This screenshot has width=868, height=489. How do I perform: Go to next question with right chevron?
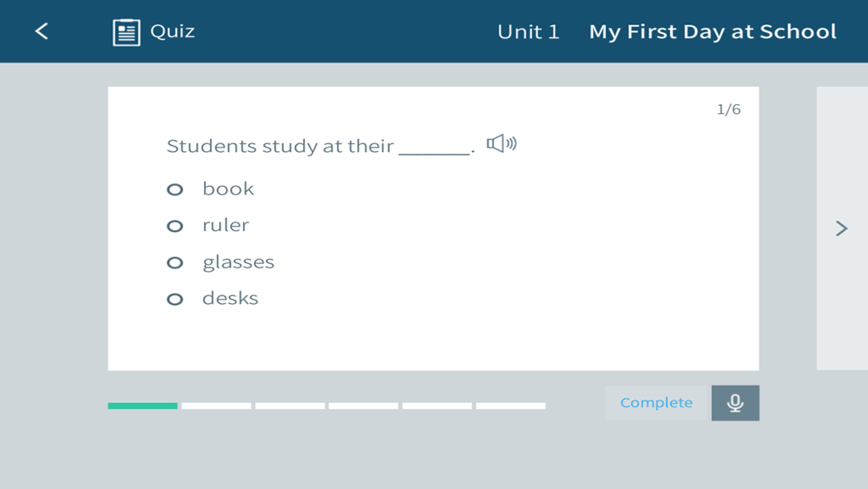841,228
